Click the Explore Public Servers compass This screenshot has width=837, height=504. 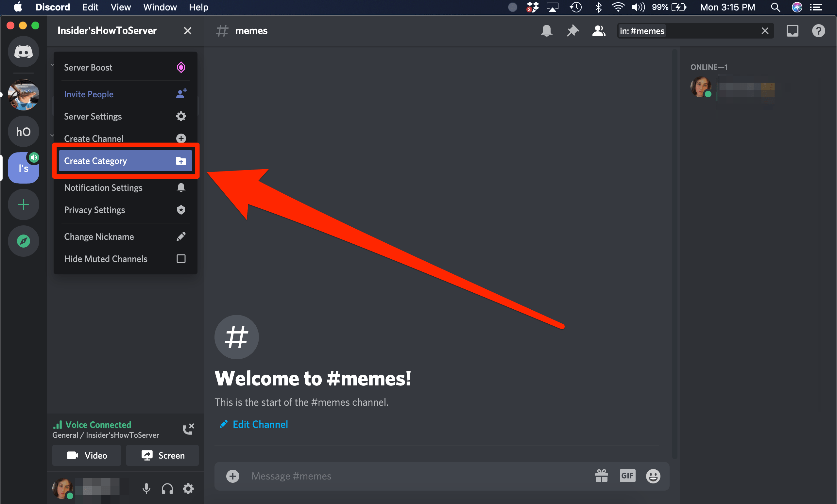[x=24, y=241]
